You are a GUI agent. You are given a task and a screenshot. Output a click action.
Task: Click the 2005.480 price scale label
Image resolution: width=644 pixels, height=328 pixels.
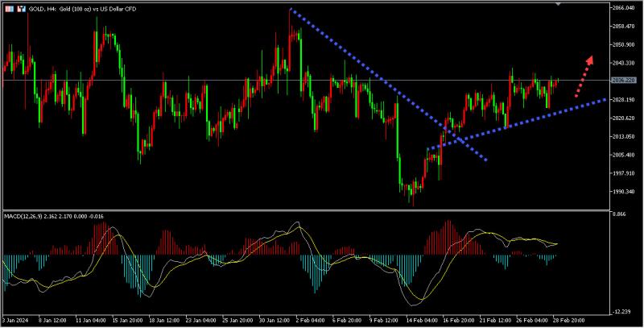click(x=624, y=155)
